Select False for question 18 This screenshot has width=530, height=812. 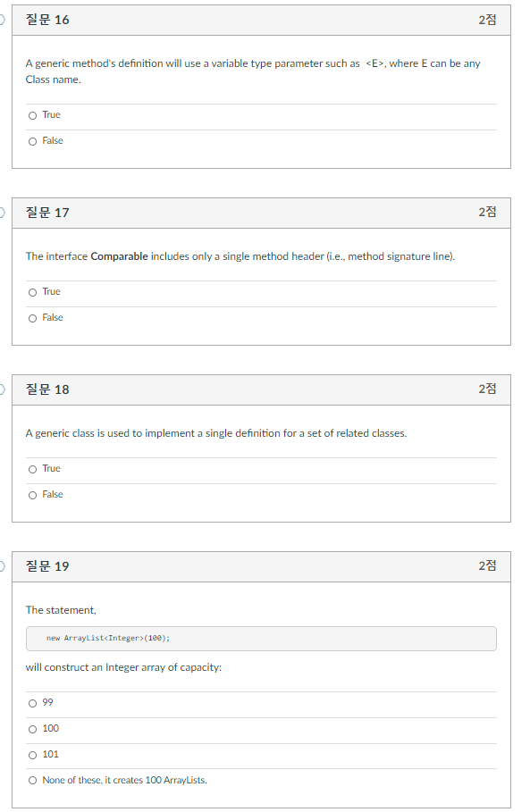(x=32, y=494)
